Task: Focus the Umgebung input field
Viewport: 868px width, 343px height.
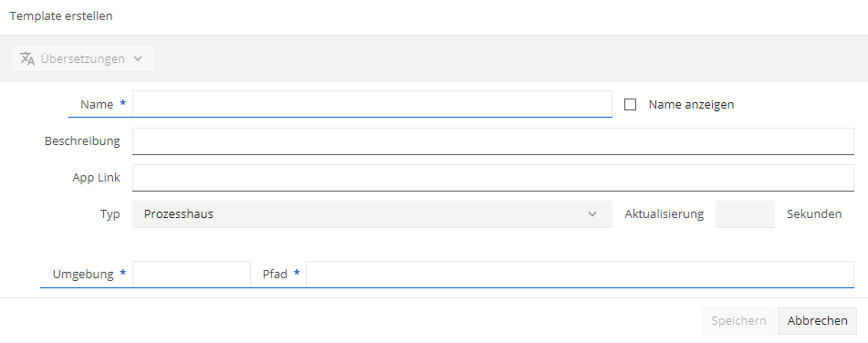Action: pyautogui.click(x=192, y=275)
